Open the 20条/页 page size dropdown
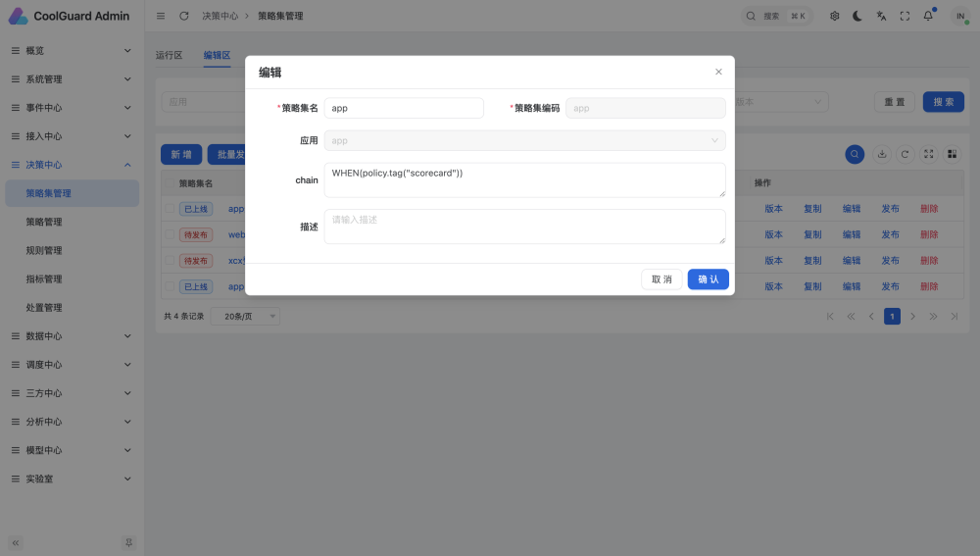Image resolution: width=980 pixels, height=556 pixels. coord(245,317)
